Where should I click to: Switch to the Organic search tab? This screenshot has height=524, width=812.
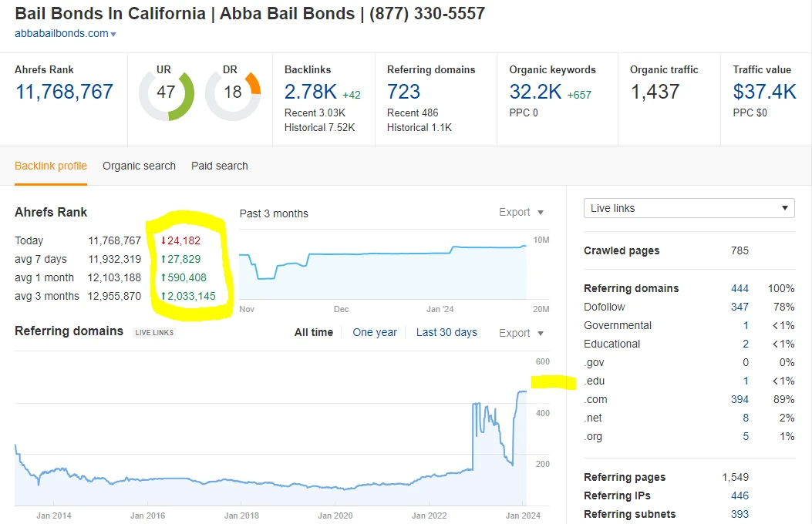pyautogui.click(x=139, y=166)
